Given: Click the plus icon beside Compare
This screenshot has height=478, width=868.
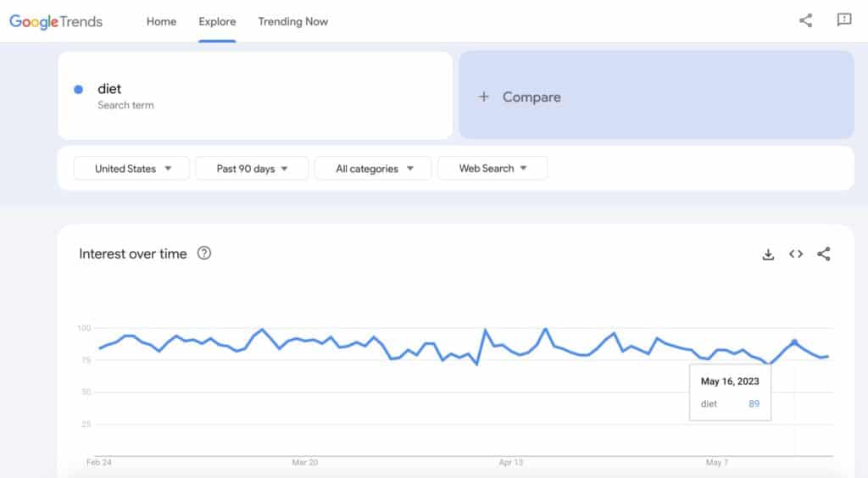Looking at the screenshot, I should (x=483, y=97).
